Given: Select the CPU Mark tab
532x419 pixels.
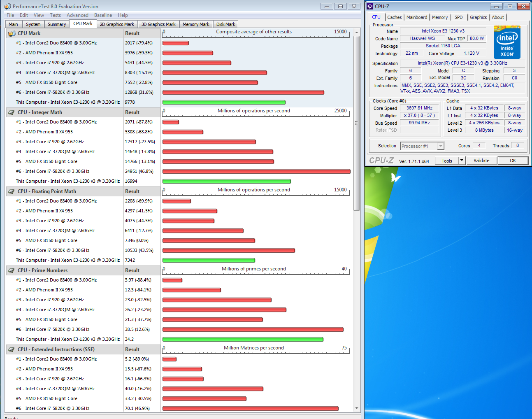Looking at the screenshot, I should (83, 23).
